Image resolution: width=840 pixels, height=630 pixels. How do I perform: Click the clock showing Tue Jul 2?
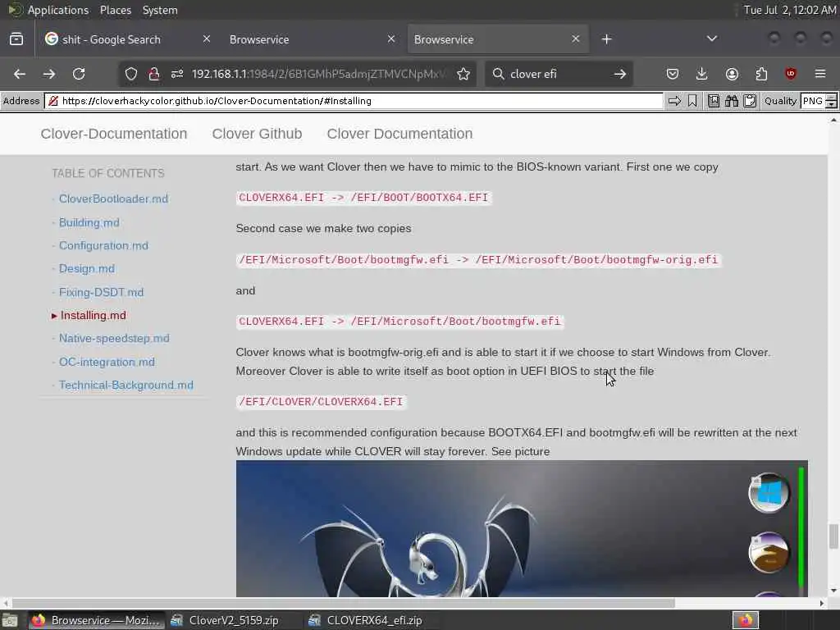[x=790, y=10]
